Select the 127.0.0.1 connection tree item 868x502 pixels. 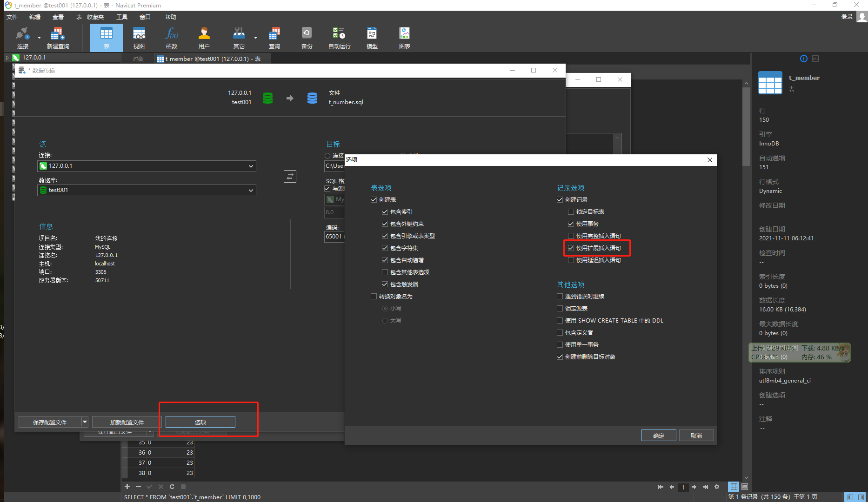[34, 58]
